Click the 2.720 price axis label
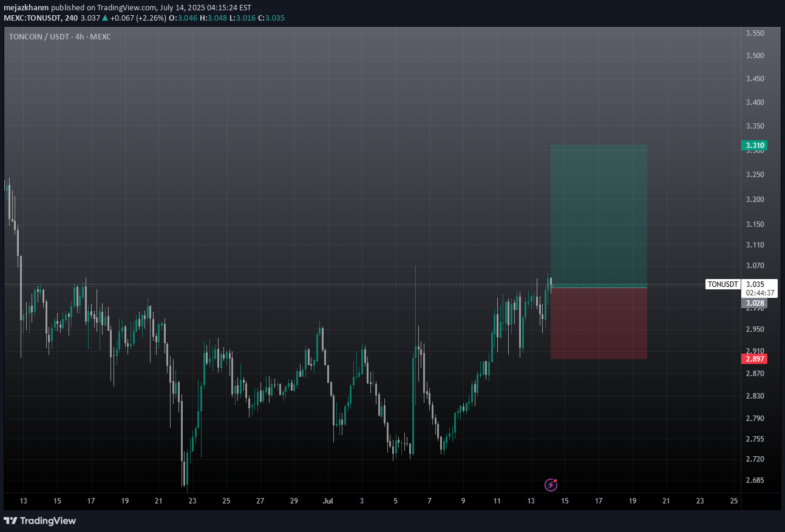The width and height of the screenshot is (785, 532). tap(755, 459)
